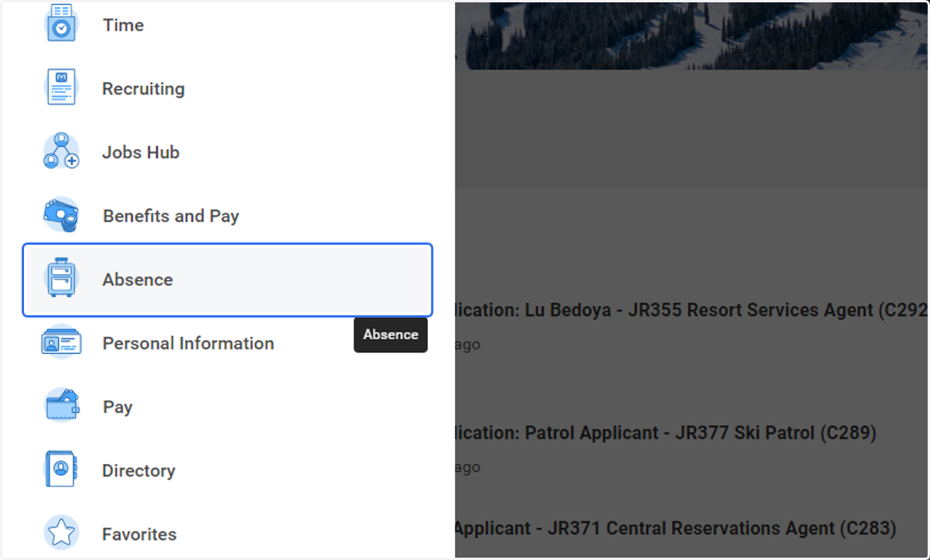Open the Patrol Applicant JR377 Ski Patrol item
930x560 pixels.
(666, 432)
